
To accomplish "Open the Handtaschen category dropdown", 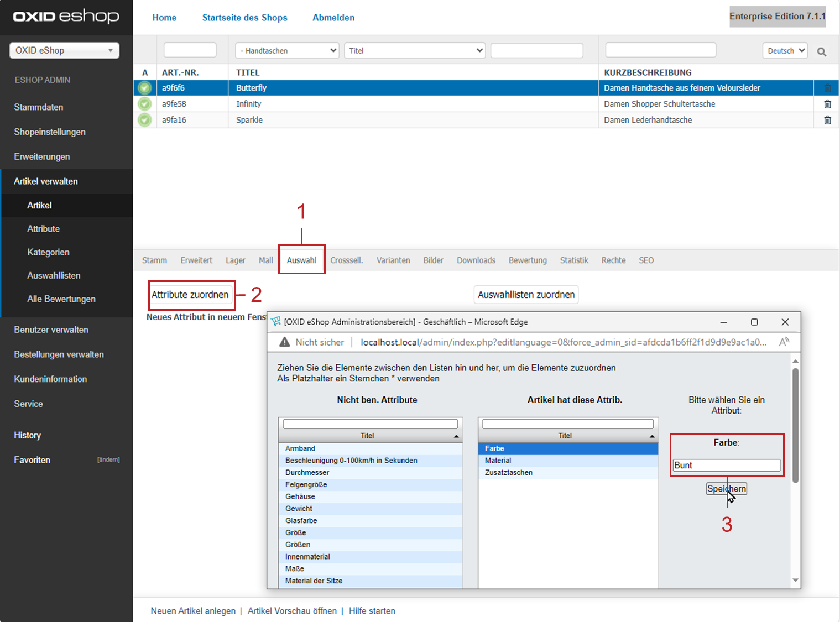I will coord(287,50).
